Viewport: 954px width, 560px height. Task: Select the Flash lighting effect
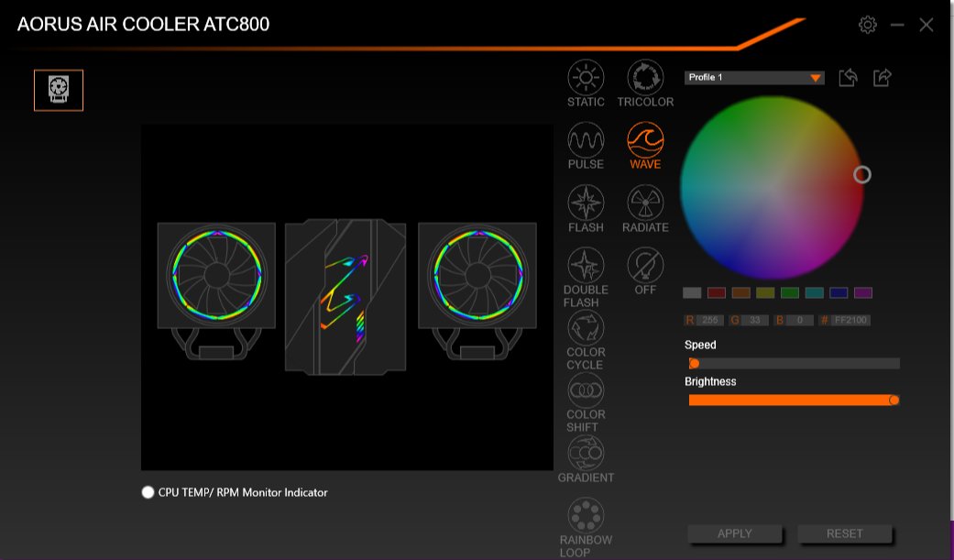[x=586, y=203]
